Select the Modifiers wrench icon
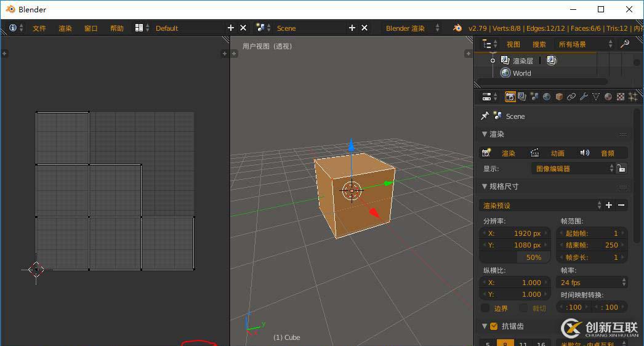This screenshot has height=346, width=644. [x=584, y=97]
